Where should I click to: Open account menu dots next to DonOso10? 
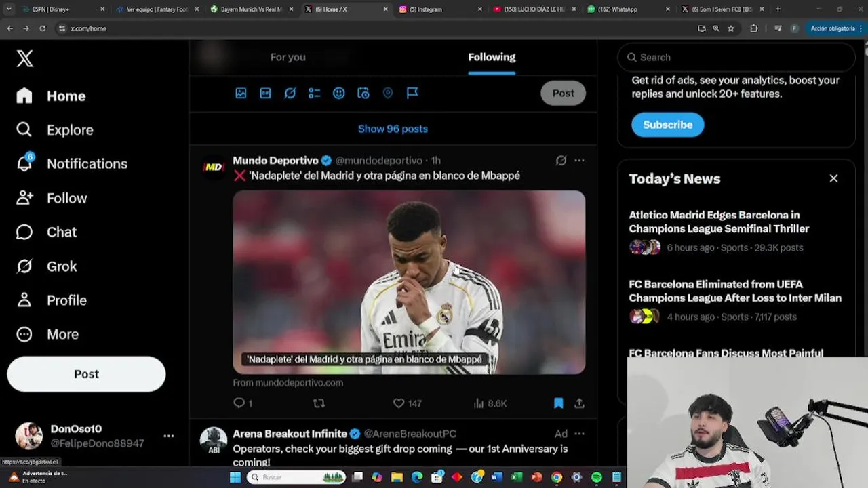168,436
